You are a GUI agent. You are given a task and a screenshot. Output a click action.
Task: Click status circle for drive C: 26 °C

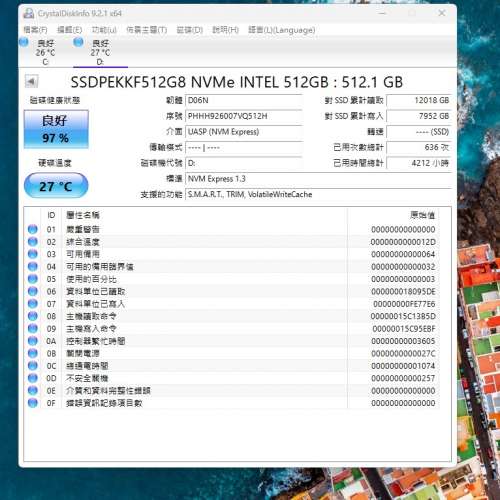click(24, 42)
